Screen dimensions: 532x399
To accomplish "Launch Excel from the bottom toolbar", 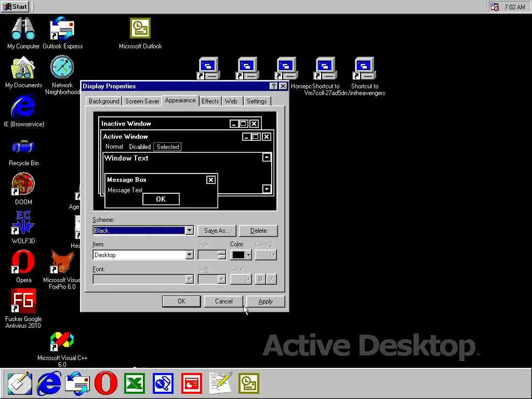I will point(135,383).
